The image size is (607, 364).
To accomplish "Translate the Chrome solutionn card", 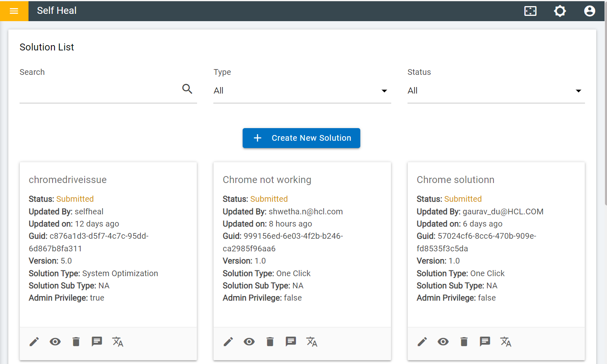I will click(506, 342).
